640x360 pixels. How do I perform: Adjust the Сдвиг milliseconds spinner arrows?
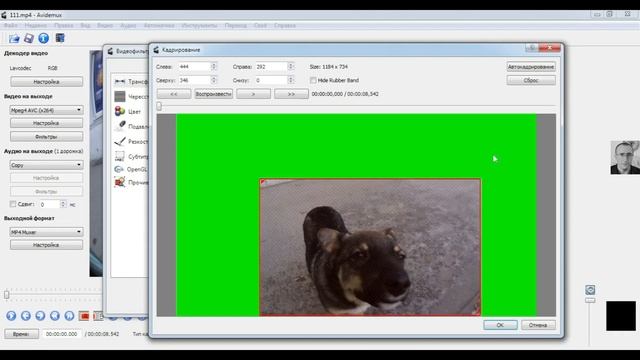point(63,204)
